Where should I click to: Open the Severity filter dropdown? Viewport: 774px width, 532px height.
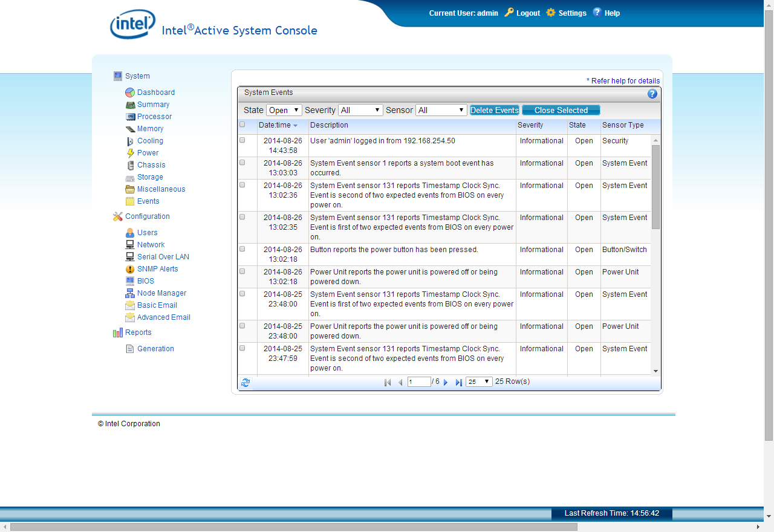tap(360, 110)
